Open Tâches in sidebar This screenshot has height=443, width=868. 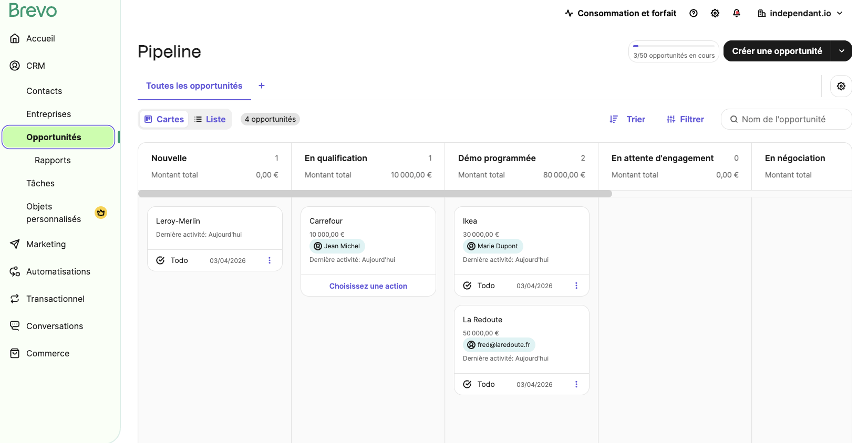(x=40, y=183)
